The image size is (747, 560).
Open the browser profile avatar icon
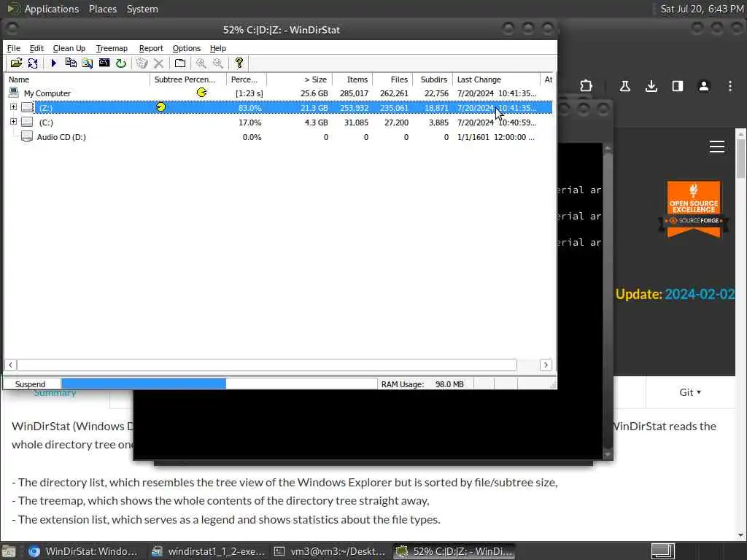[704, 86]
